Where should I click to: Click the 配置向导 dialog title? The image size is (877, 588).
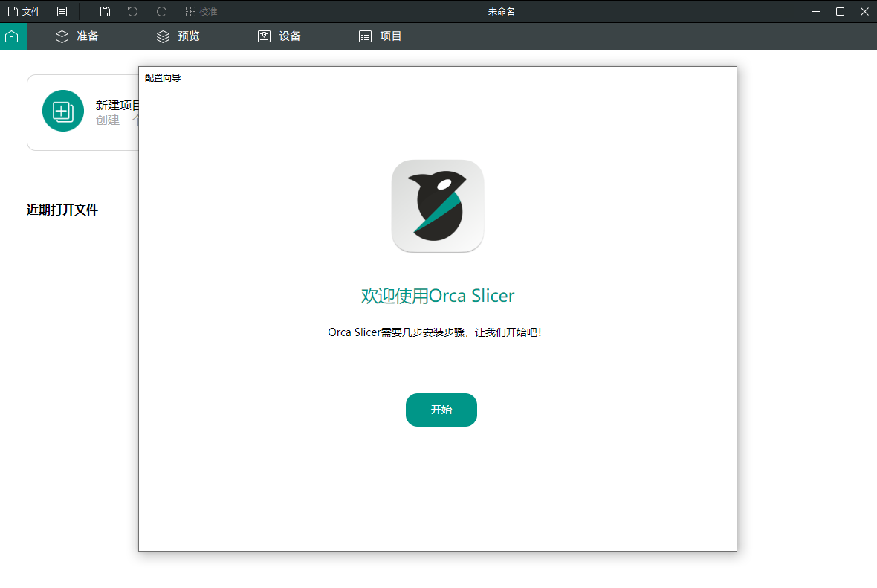pyautogui.click(x=163, y=77)
